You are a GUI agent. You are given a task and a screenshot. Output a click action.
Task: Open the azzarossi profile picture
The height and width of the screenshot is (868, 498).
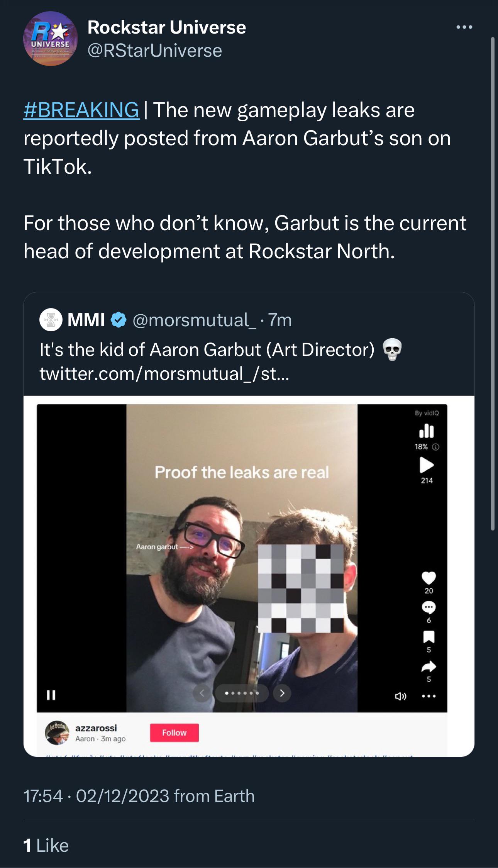click(57, 732)
